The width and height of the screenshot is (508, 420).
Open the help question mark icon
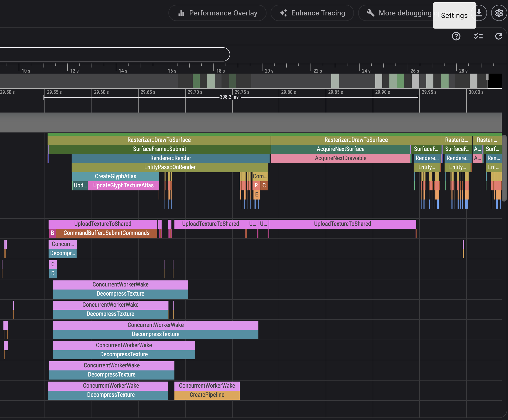point(456,36)
